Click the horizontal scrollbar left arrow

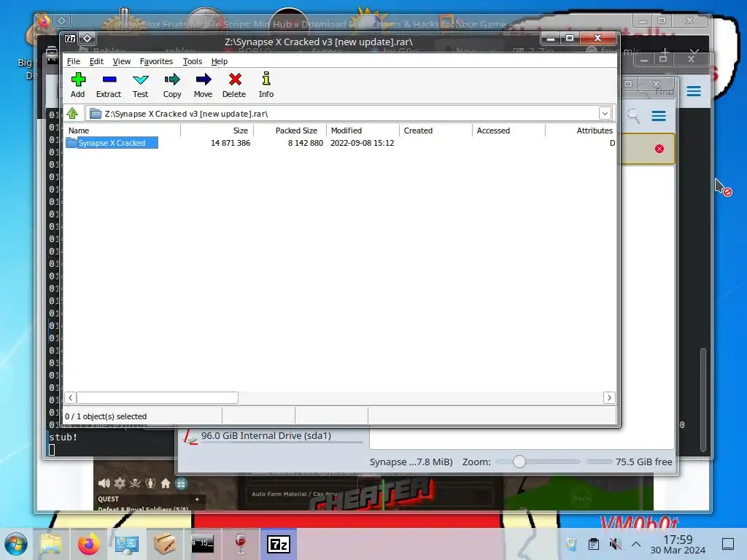click(71, 397)
